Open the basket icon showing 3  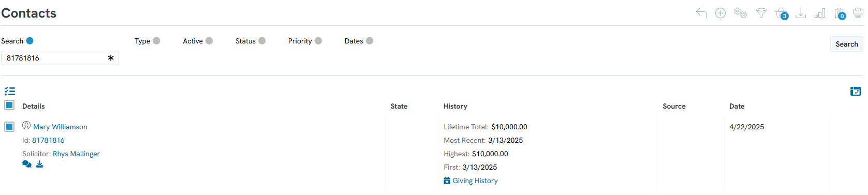point(781,13)
